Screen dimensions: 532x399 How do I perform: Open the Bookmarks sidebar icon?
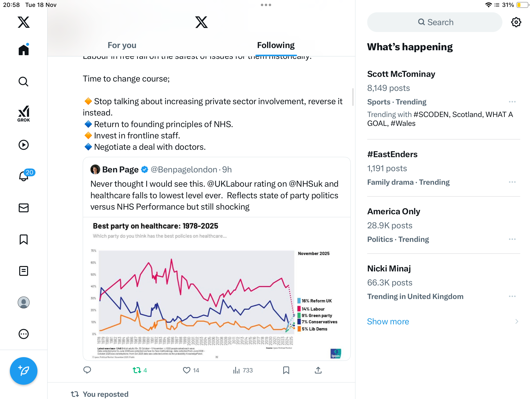pyautogui.click(x=24, y=239)
